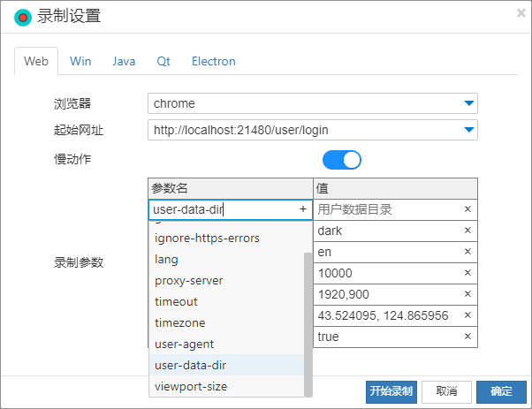The image size is (532, 409).
Task: Remove the 用户数据目录 parameter row
Action: [x=467, y=209]
